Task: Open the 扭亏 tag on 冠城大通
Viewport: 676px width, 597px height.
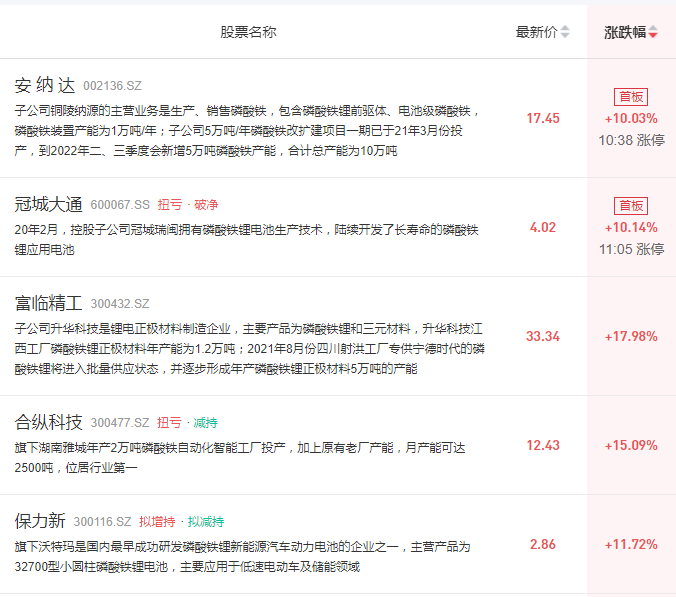Action: (x=170, y=204)
